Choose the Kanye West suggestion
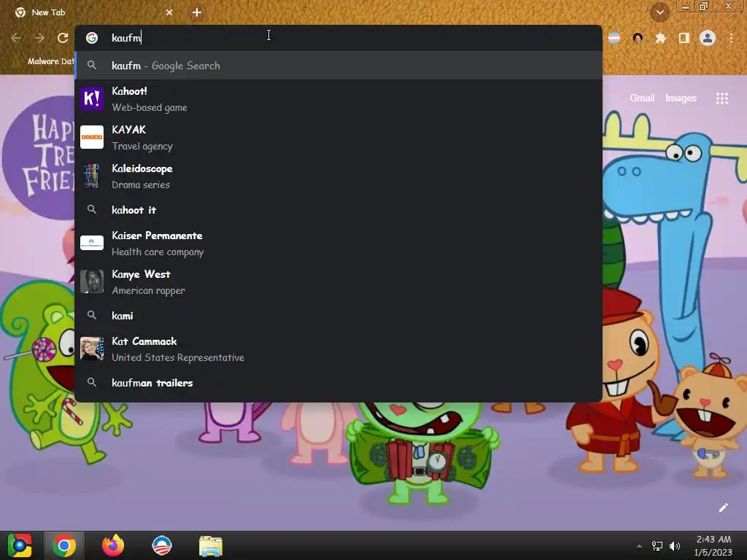Screen dimensions: 747x560 coord(338,282)
